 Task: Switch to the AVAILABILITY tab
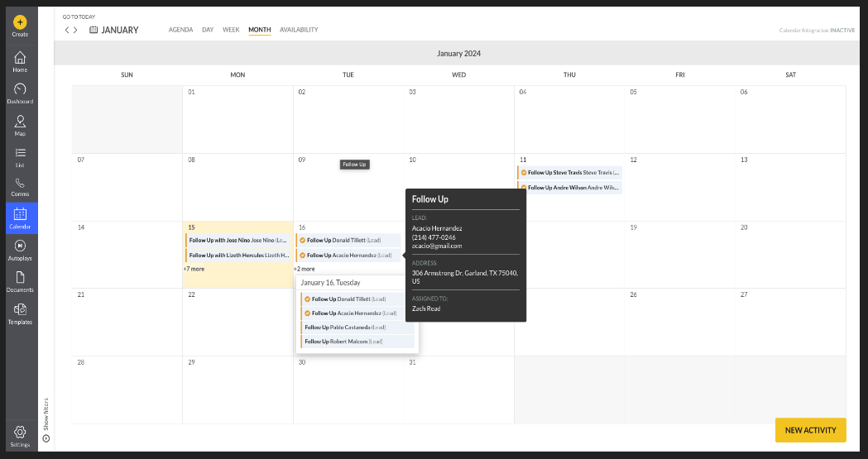[x=299, y=30]
